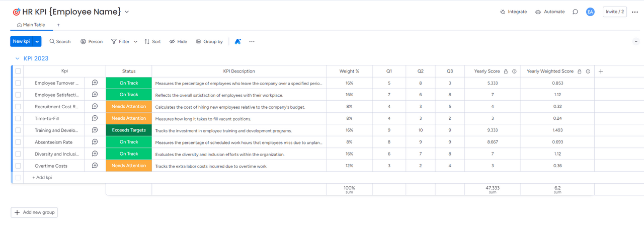Viewport: 644px width, 225px height.
Task: Check the Diversity and Inclusion row checkbox
Action: [18, 154]
